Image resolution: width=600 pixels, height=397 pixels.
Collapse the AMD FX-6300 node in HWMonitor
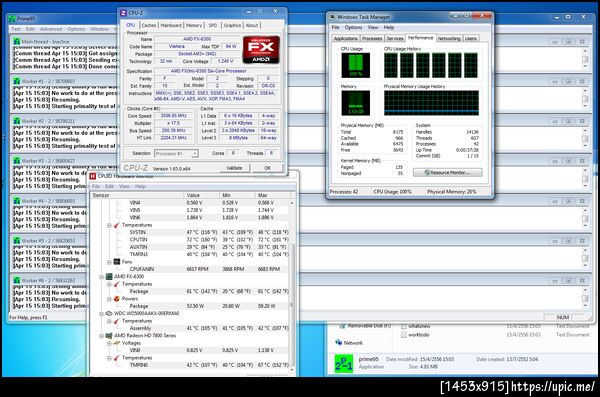(x=101, y=277)
